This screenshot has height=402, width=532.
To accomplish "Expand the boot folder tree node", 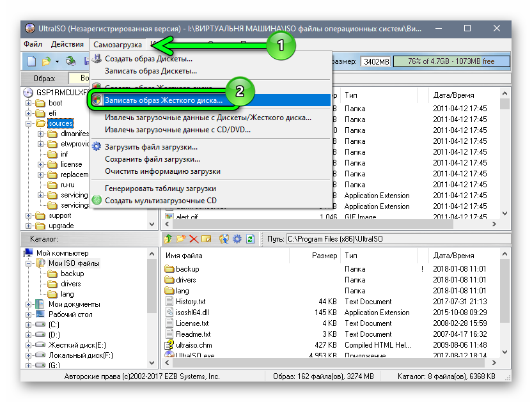I will (x=29, y=103).
